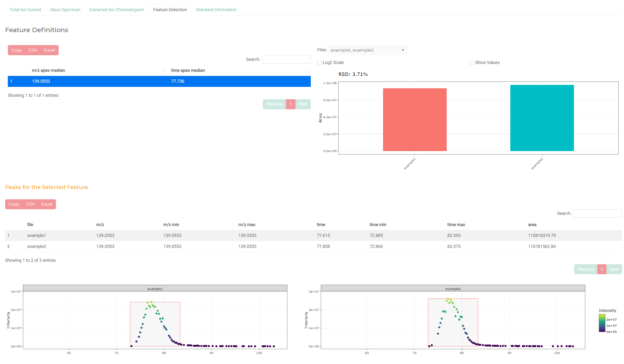The height and width of the screenshot is (364, 624).
Task: Open the Extracted Ion Chromatogram tab
Action: (x=117, y=10)
